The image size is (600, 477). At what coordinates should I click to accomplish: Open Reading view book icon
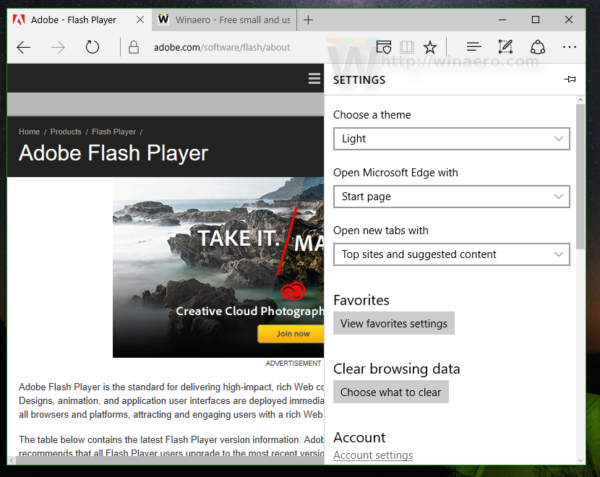click(x=406, y=47)
